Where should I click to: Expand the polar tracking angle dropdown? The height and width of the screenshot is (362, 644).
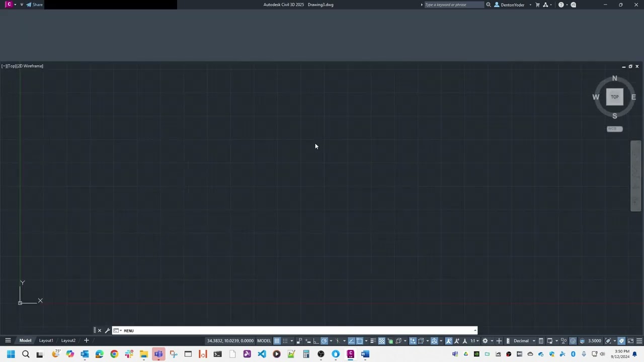331,341
